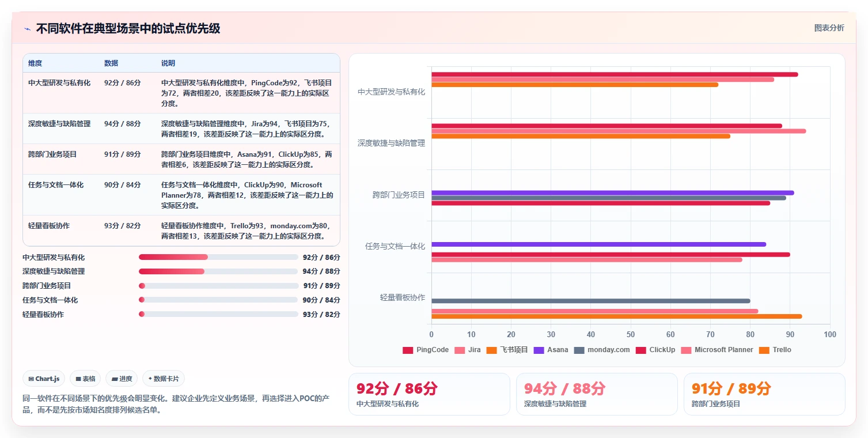The height and width of the screenshot is (438, 868).
Task: Click the 图表分析 label in header
Action: 829,28
